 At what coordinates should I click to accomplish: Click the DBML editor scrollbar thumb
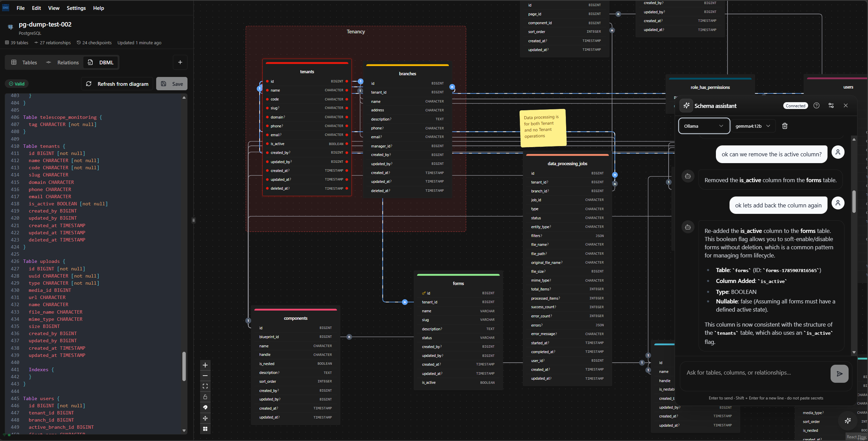click(184, 366)
